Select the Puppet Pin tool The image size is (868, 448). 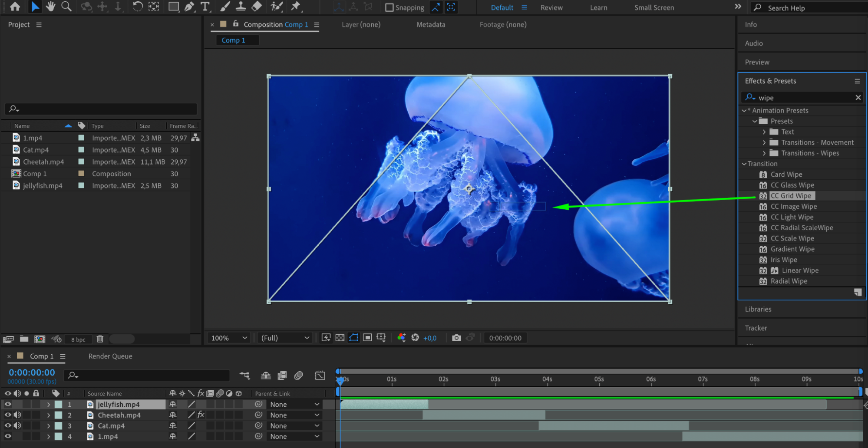click(x=296, y=7)
